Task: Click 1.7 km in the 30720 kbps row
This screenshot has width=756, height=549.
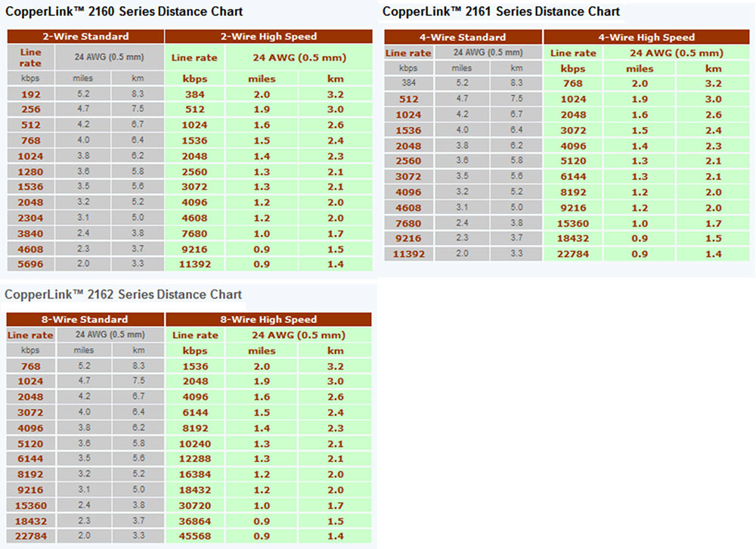Action: point(336,506)
